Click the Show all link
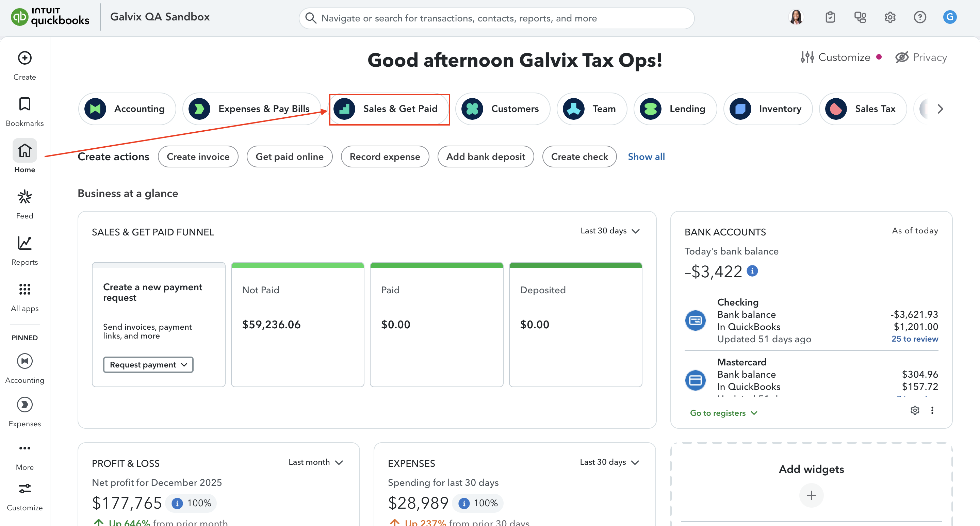 [646, 157]
